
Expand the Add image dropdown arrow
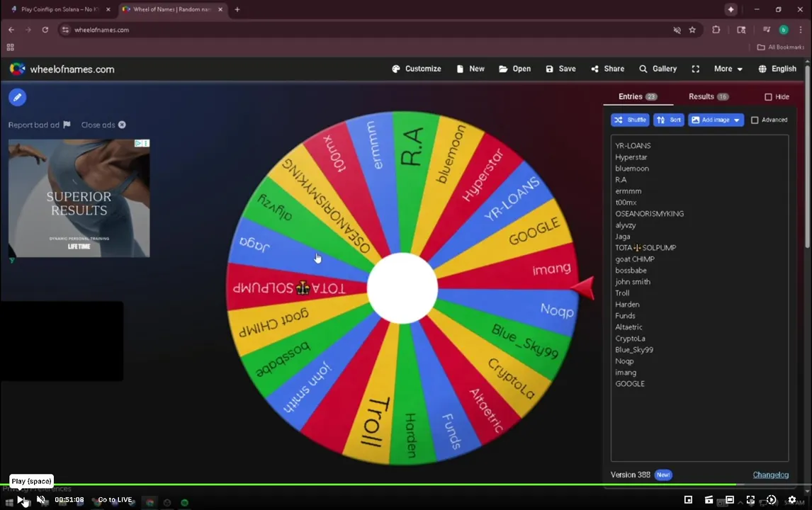(x=737, y=120)
